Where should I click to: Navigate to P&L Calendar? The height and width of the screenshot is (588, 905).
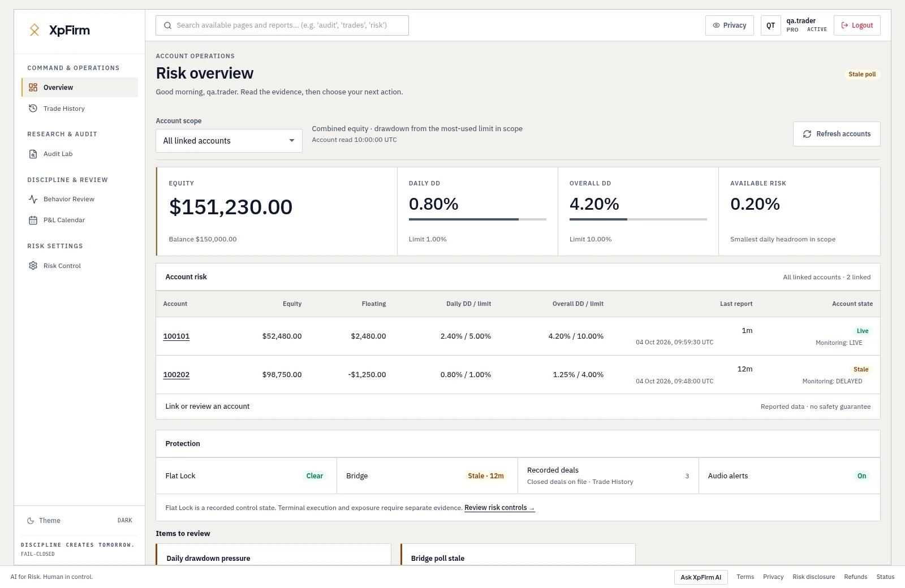(80, 220)
